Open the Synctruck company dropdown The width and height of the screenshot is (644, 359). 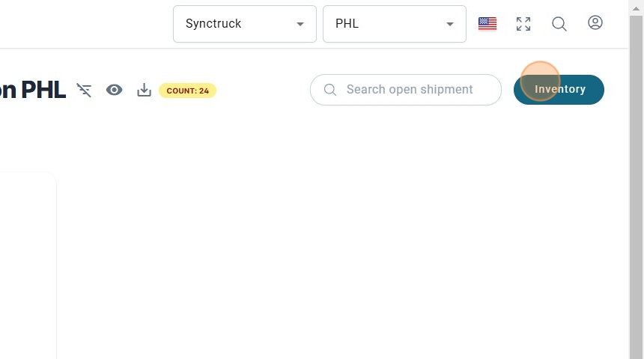pyautogui.click(x=244, y=24)
